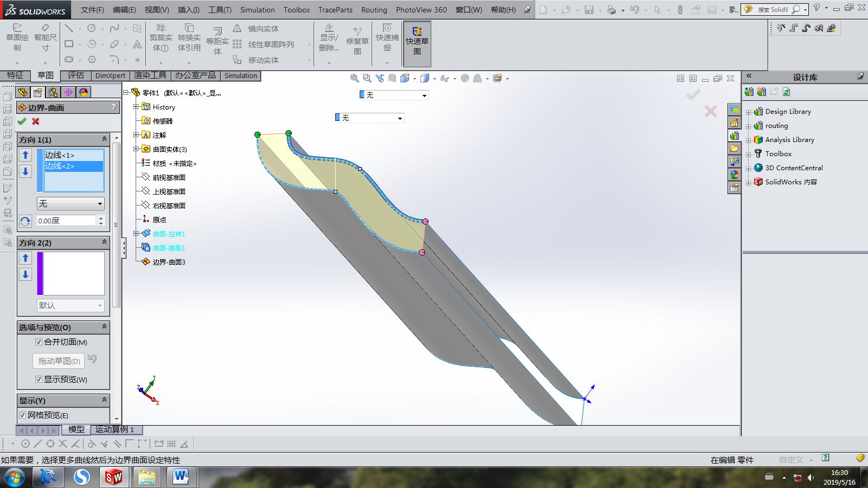Click the red X cancel icon in property panel

[36, 121]
